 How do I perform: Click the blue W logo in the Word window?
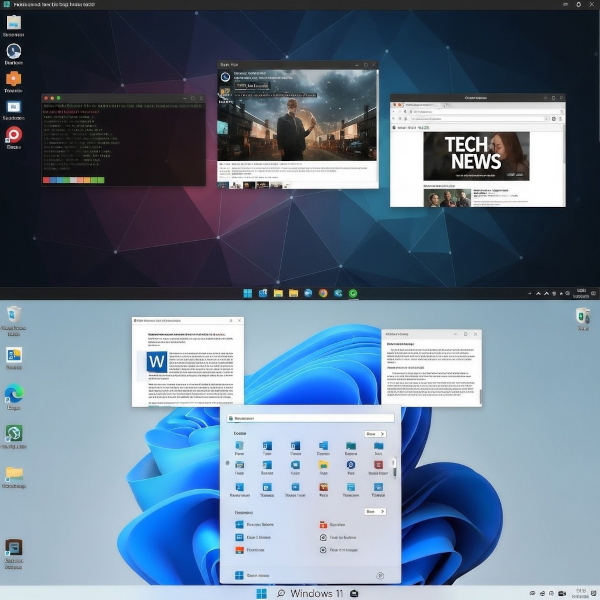(x=157, y=362)
